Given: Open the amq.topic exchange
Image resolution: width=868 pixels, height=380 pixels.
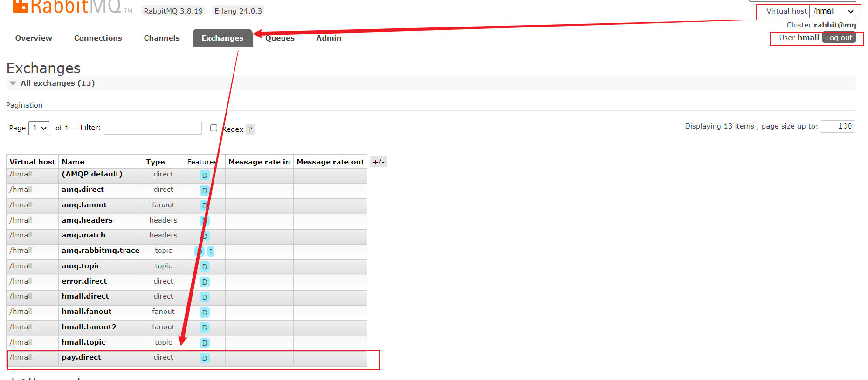Looking at the screenshot, I should coord(81,266).
